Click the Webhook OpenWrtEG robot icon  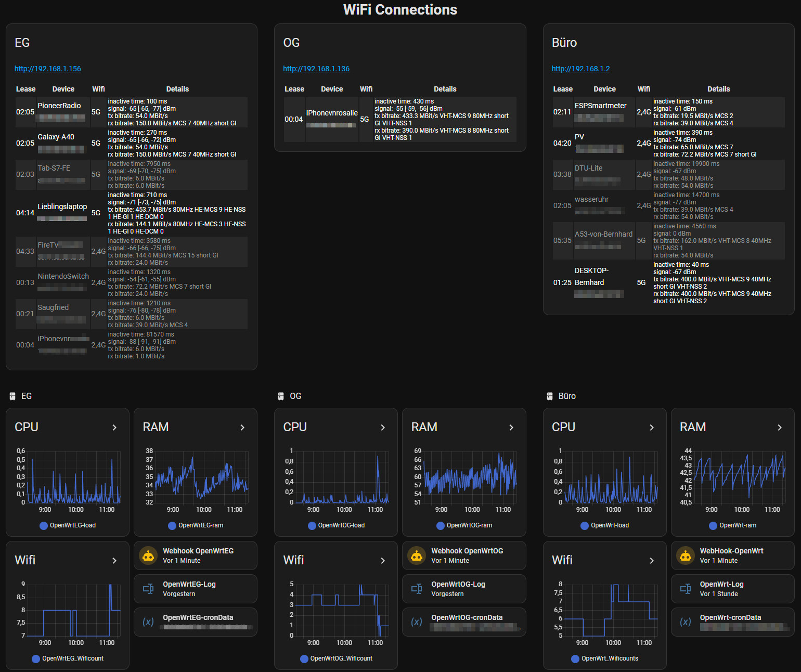click(148, 555)
